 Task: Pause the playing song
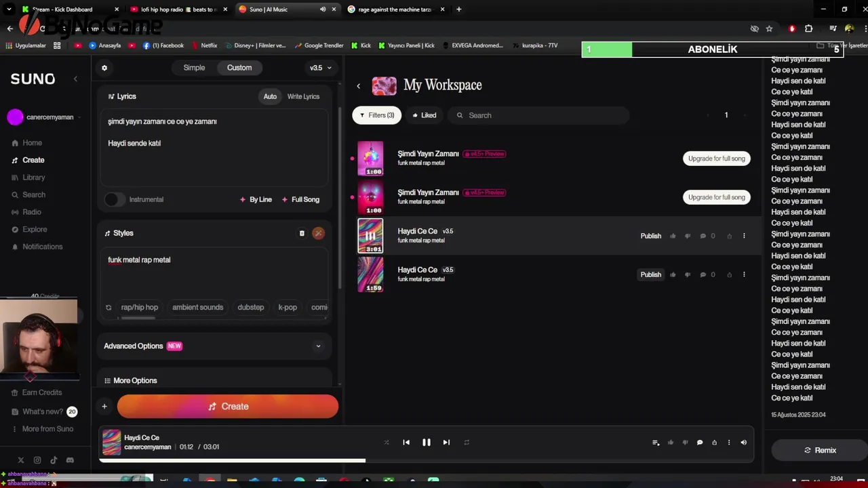click(427, 443)
